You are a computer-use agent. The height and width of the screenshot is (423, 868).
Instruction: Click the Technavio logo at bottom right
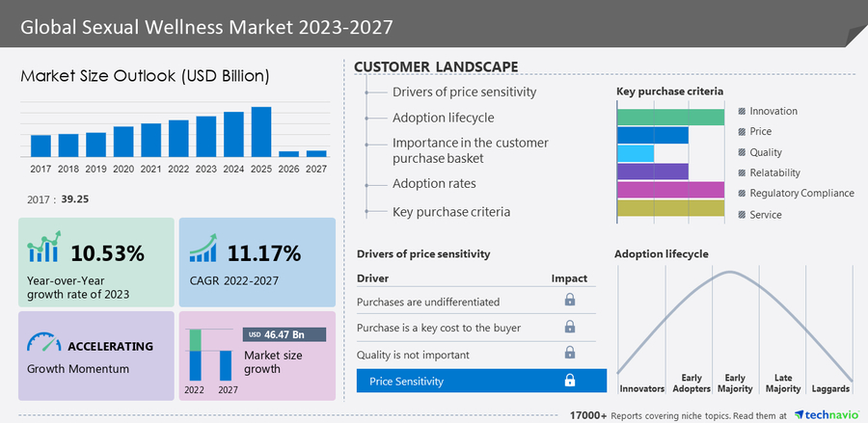coord(826,414)
